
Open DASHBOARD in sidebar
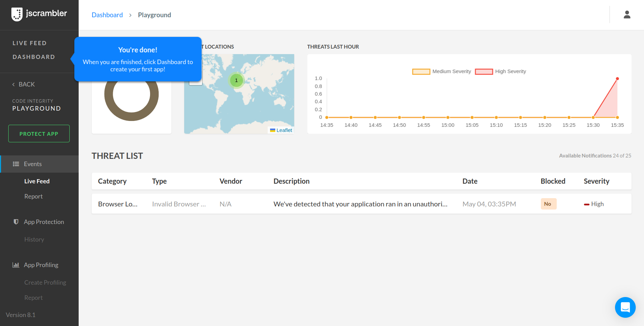coord(34,57)
